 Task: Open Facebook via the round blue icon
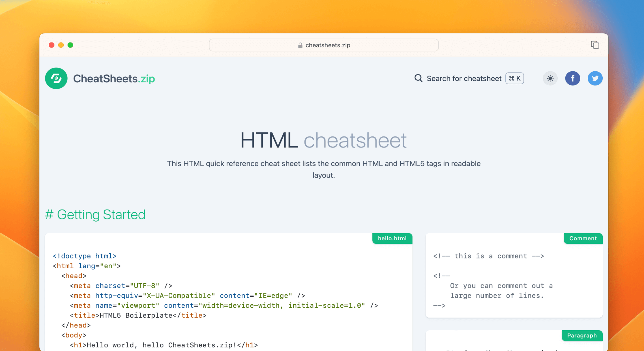(x=573, y=78)
